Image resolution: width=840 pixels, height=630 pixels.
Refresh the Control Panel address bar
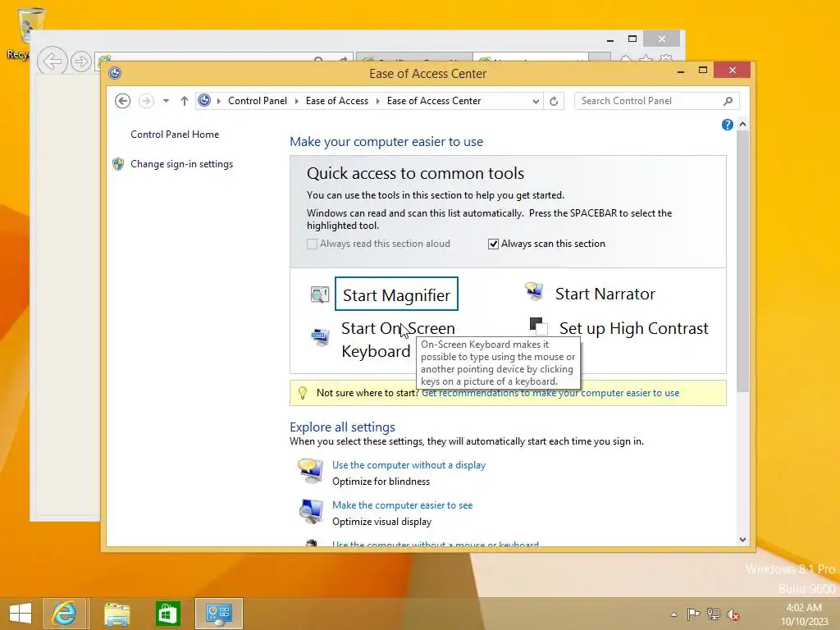pos(554,101)
